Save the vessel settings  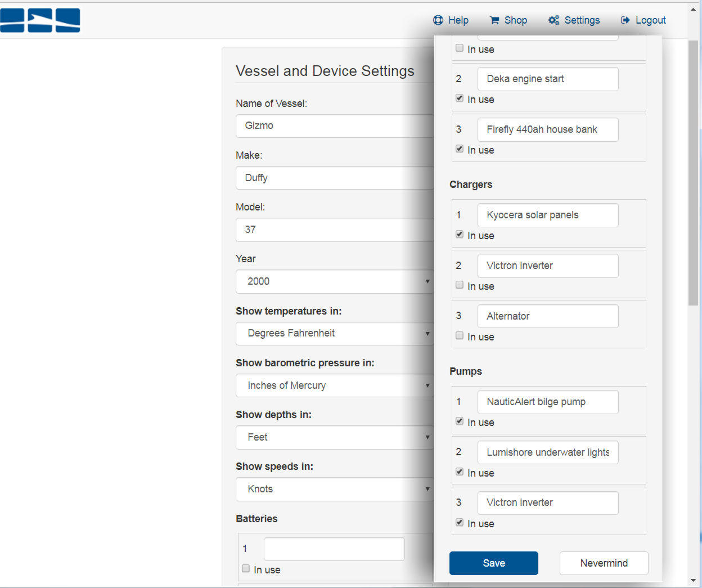pos(494,563)
